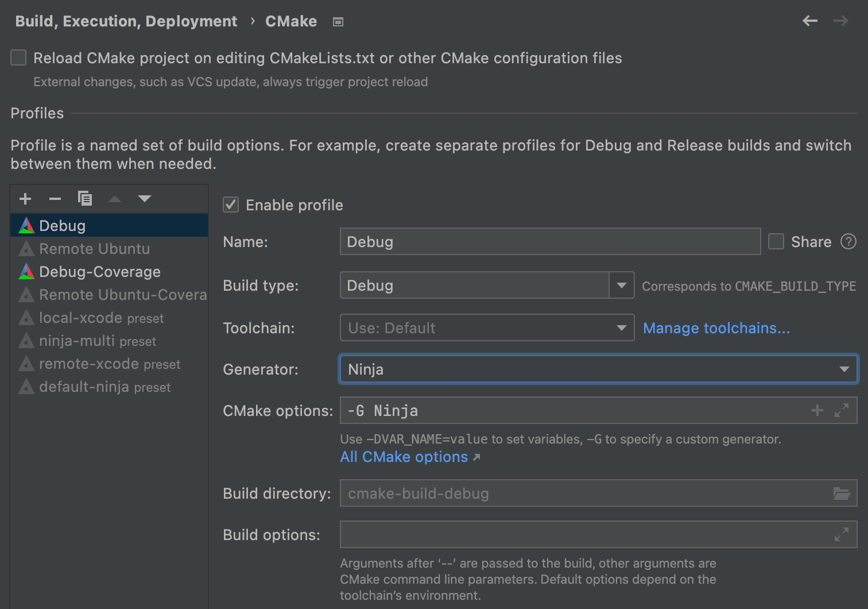Open the Build type dropdown arrow

coord(621,285)
